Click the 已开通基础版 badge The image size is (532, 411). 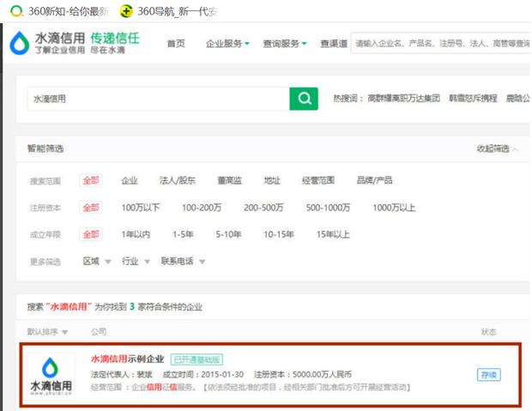click(196, 360)
